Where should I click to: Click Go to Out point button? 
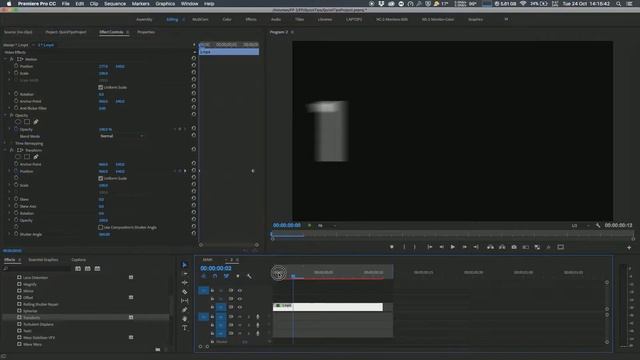[x=476, y=247]
